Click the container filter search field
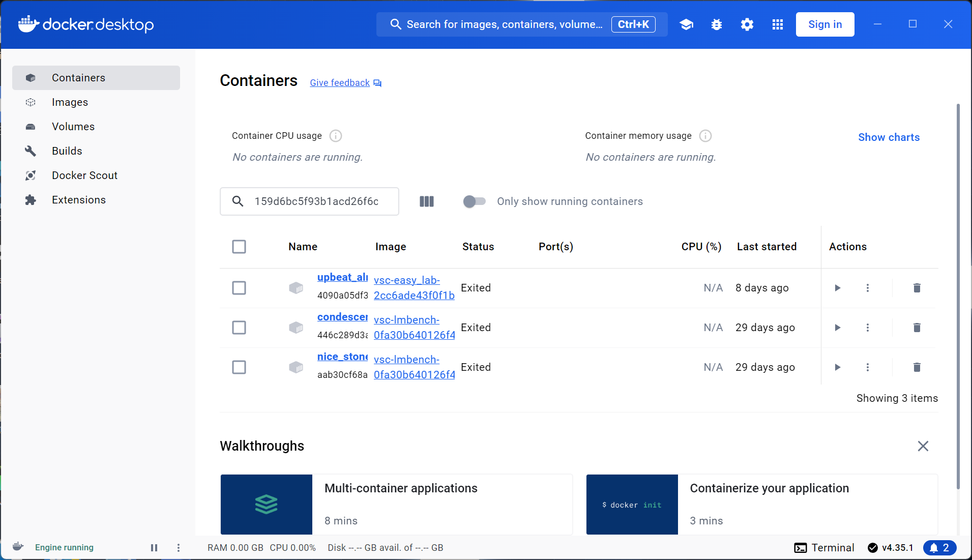Image resolution: width=972 pixels, height=560 pixels. (x=309, y=201)
